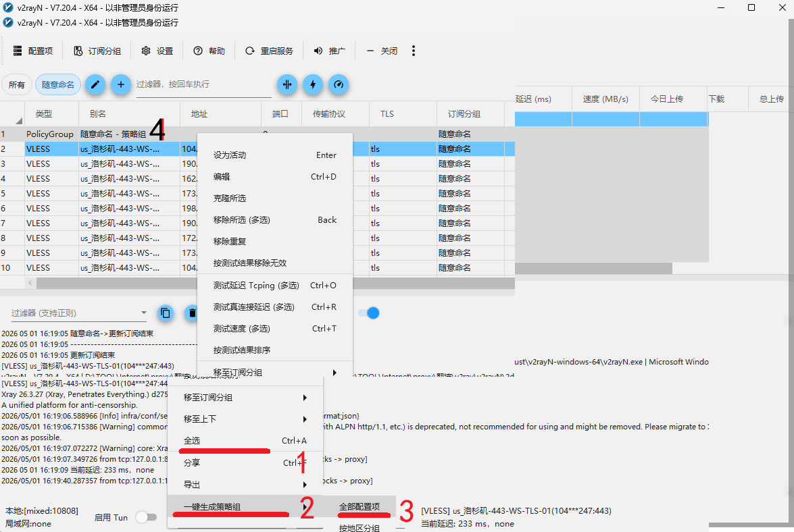Choose 测试真连接延迟 (多选)

click(x=274, y=307)
